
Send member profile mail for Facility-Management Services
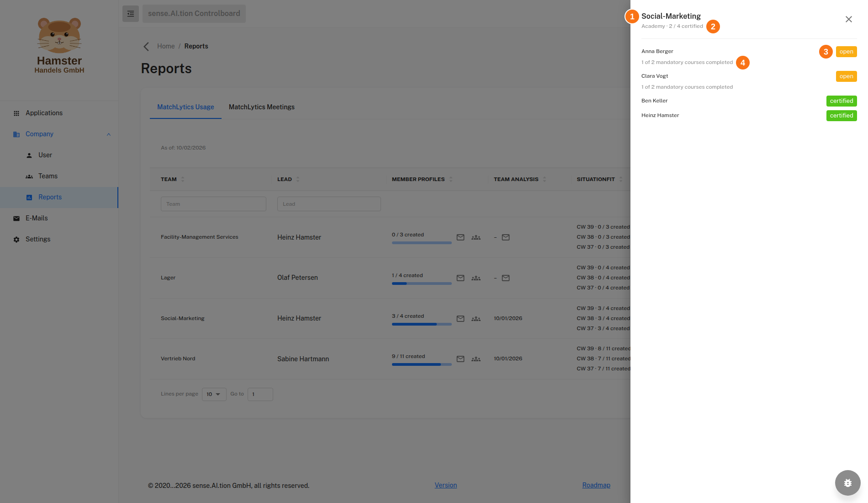[460, 237]
